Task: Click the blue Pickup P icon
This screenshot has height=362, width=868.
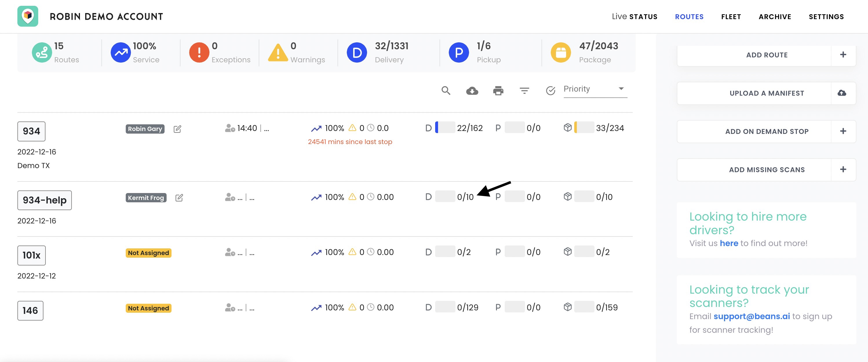Action: click(459, 52)
